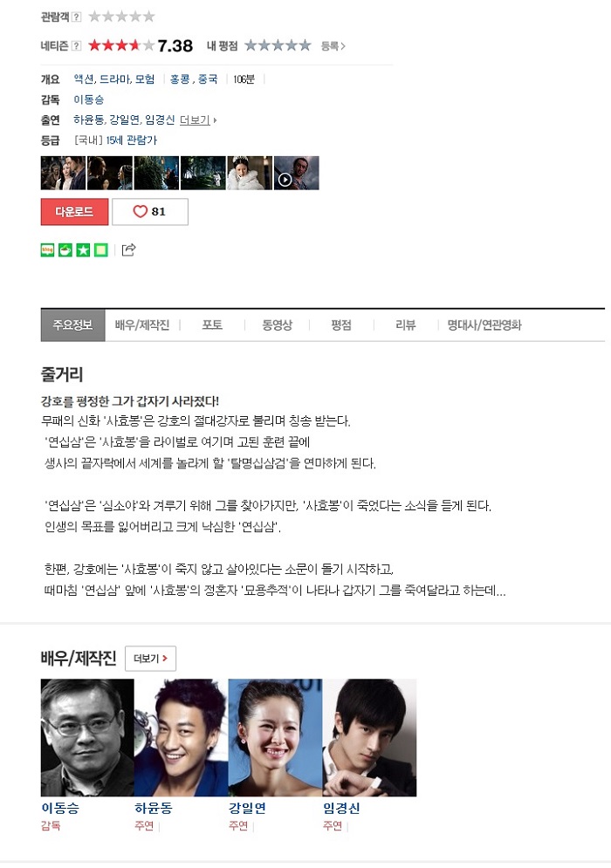Click the help icon beside 관람객
Screen dimensions: 611x868
coord(77,17)
